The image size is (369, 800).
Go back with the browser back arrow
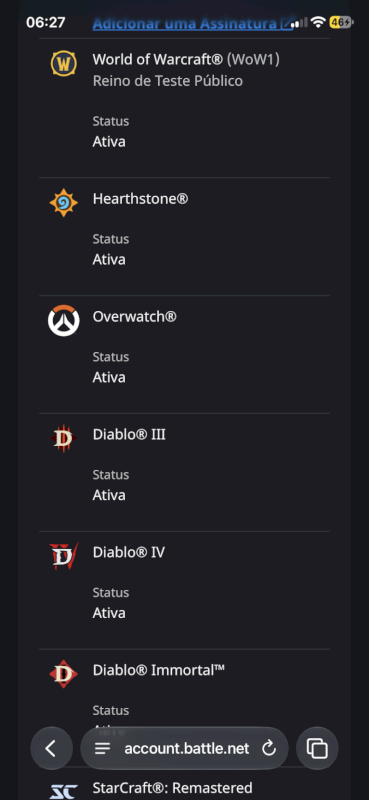pos(51,748)
